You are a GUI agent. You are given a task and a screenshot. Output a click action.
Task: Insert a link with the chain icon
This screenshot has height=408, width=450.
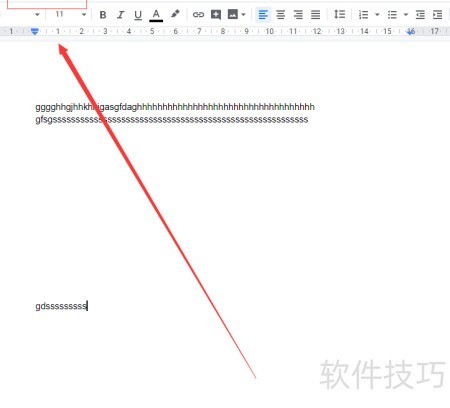pos(198,15)
